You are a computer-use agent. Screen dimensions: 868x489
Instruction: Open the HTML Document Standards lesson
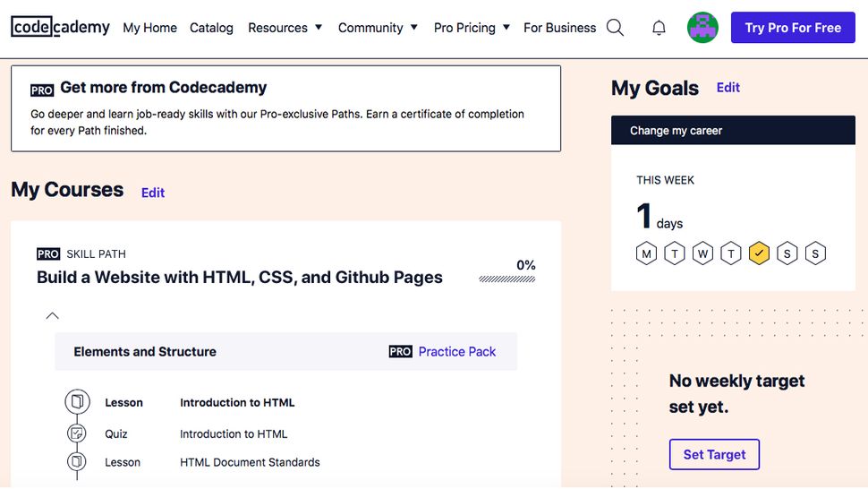pyautogui.click(x=250, y=462)
